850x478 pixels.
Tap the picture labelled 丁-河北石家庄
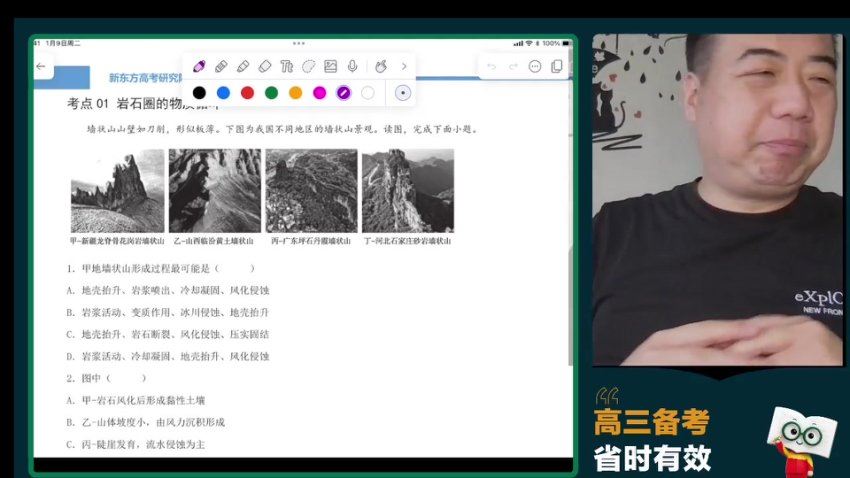(x=408, y=191)
